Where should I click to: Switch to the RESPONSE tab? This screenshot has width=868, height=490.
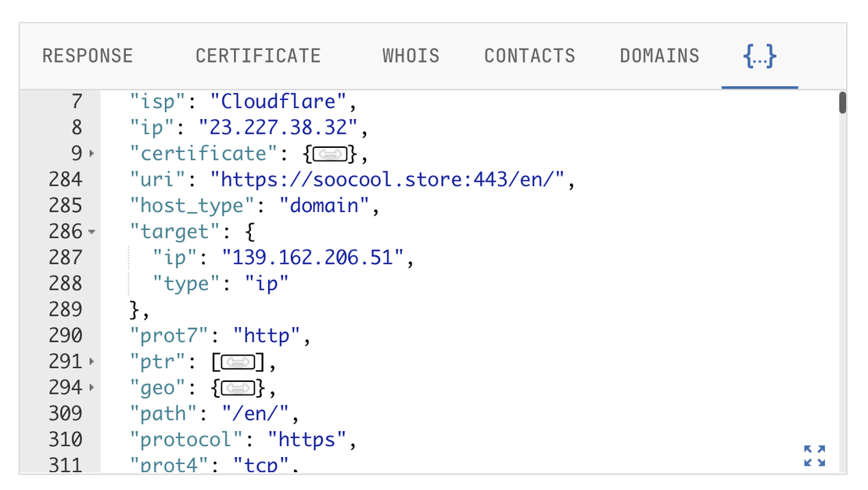[88, 56]
